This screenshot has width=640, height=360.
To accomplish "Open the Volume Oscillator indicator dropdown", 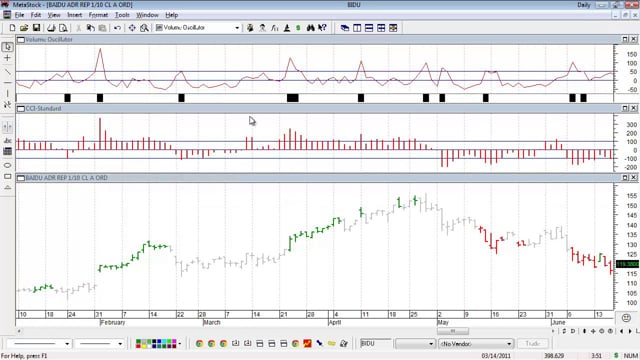I will (x=237, y=28).
